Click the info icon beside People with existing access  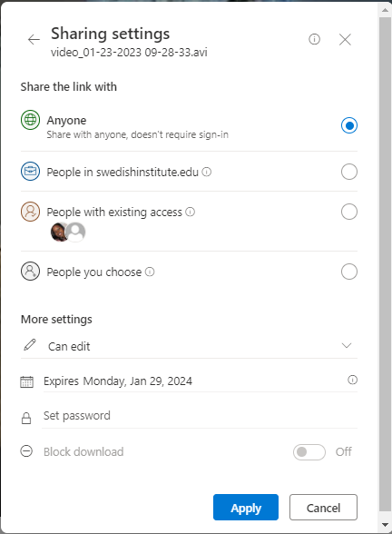[191, 212]
